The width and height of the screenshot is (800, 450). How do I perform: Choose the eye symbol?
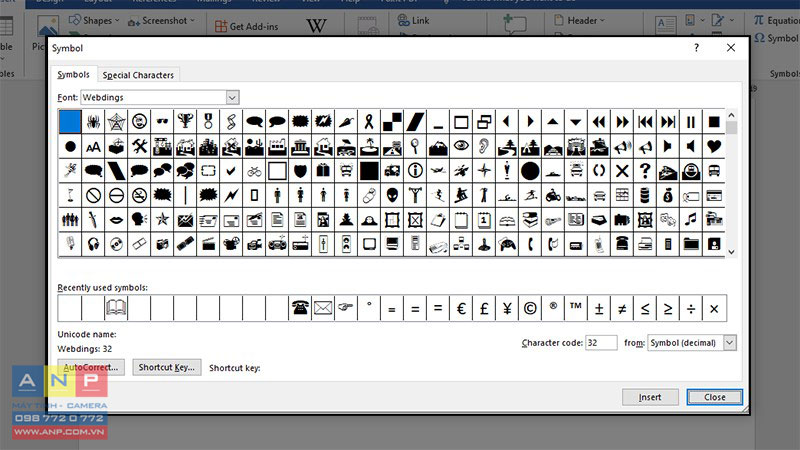461,146
